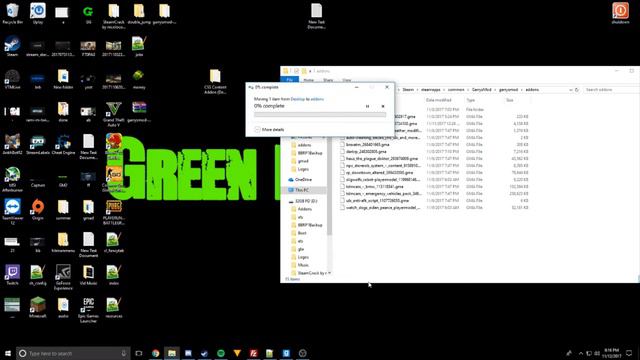The image size is (640, 360).
Task: Open chevron after Steam in breadcrumb
Action: (x=417, y=89)
